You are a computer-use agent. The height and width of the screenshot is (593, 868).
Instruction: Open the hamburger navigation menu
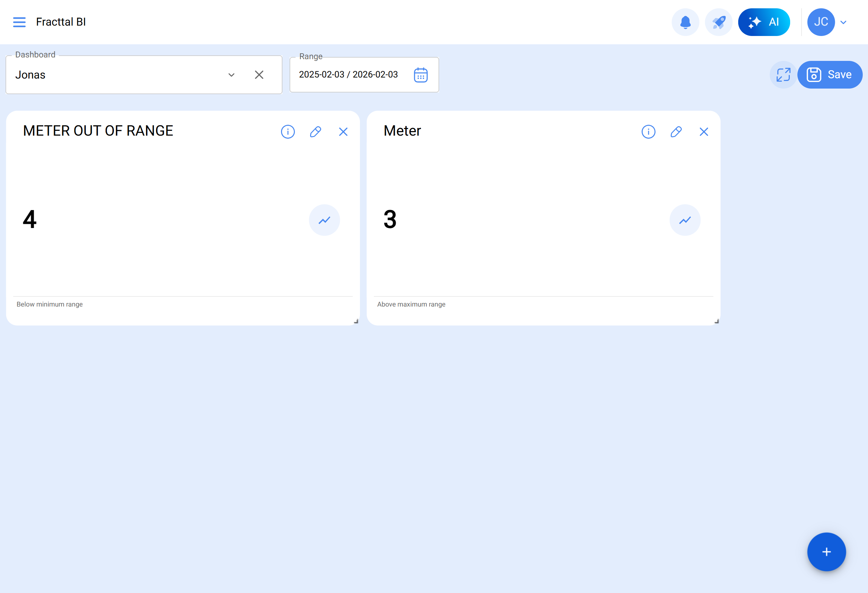19,22
